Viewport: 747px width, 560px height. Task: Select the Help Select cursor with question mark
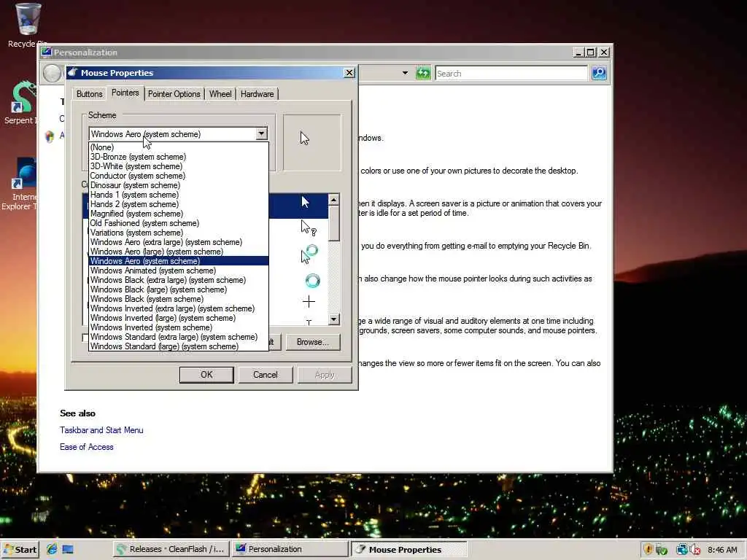[309, 228]
